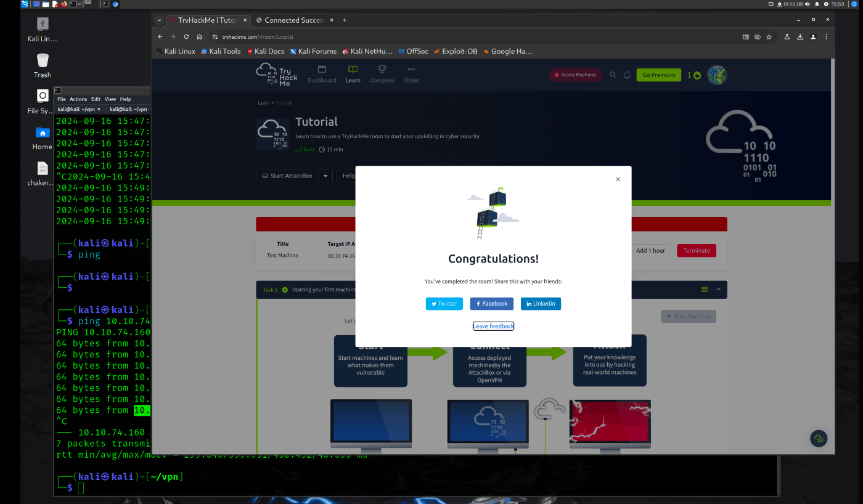Click the Task 1 list view icon

(705, 290)
